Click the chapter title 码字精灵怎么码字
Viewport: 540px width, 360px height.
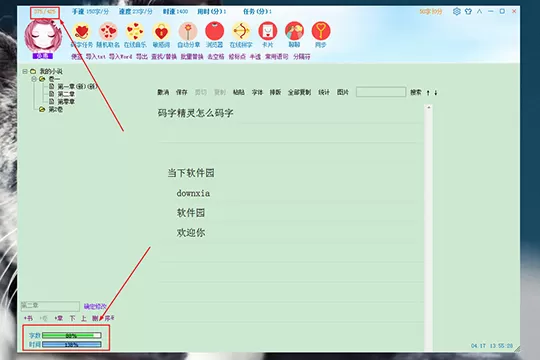coord(195,113)
